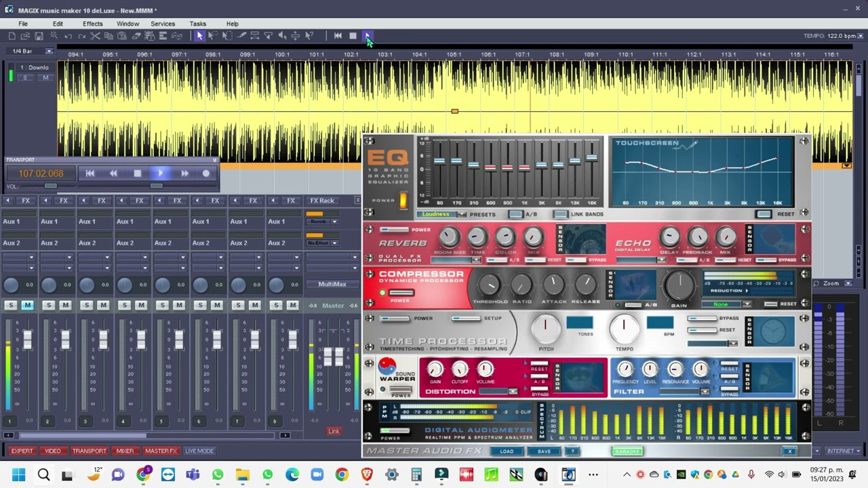This screenshot has width=868, height=488.
Task: Adjust Transport VOL slider handle
Action: tap(51, 186)
